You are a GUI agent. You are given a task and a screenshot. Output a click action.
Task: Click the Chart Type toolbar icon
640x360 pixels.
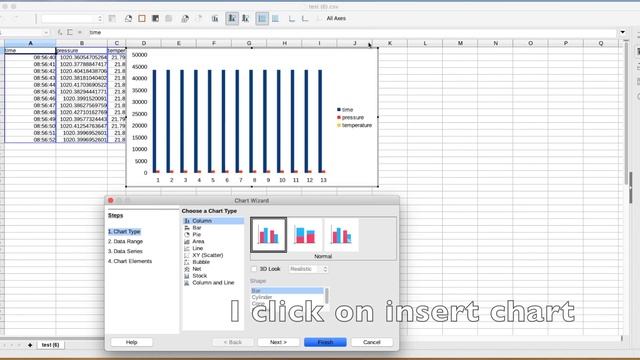(128, 18)
